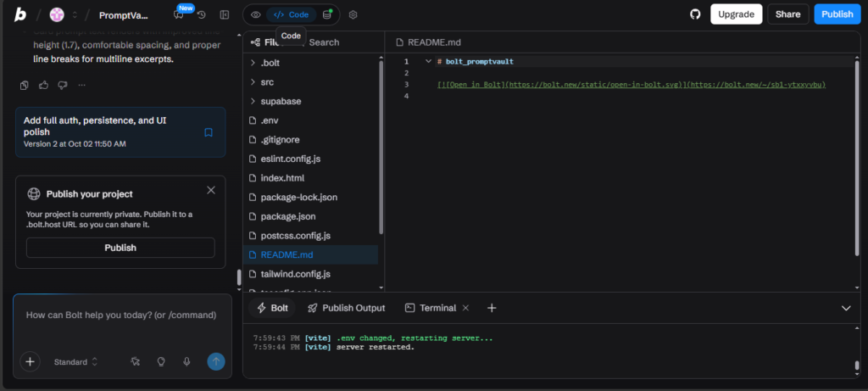
Task: Expand the .bolt folder
Action: (x=310, y=63)
